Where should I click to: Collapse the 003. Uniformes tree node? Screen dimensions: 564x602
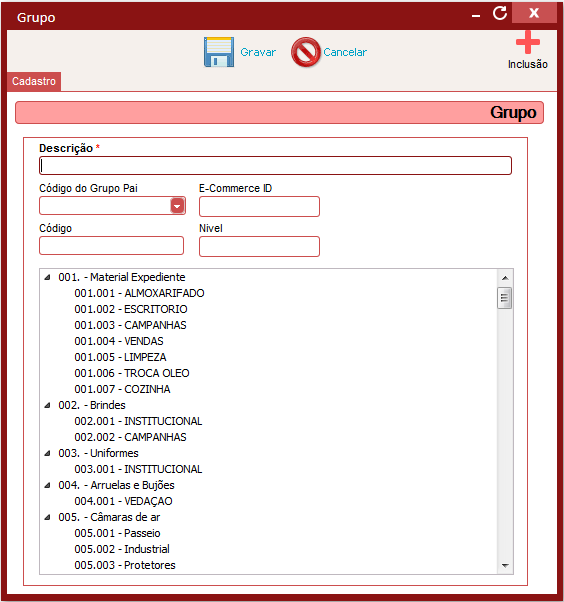click(47, 453)
